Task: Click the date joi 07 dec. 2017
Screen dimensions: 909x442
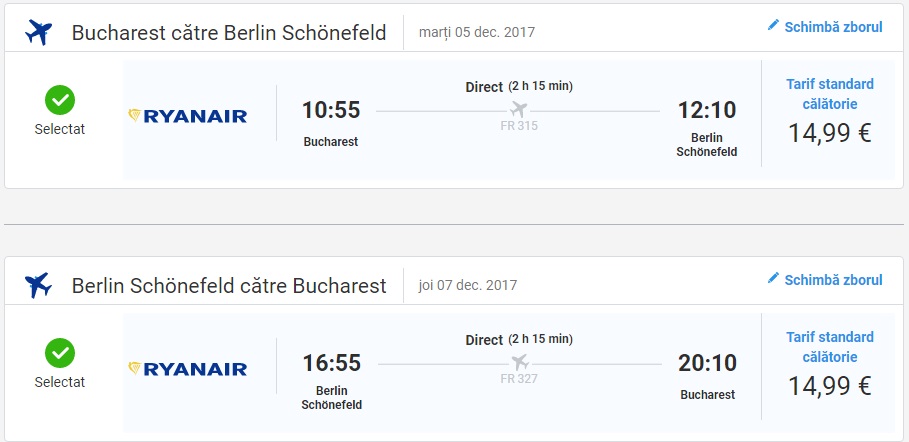Action: click(468, 285)
